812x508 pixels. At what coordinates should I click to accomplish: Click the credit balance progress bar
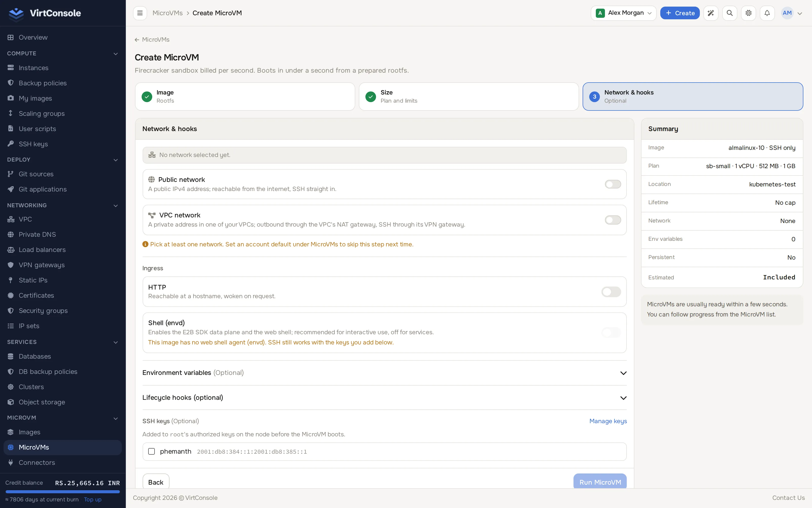click(63, 492)
